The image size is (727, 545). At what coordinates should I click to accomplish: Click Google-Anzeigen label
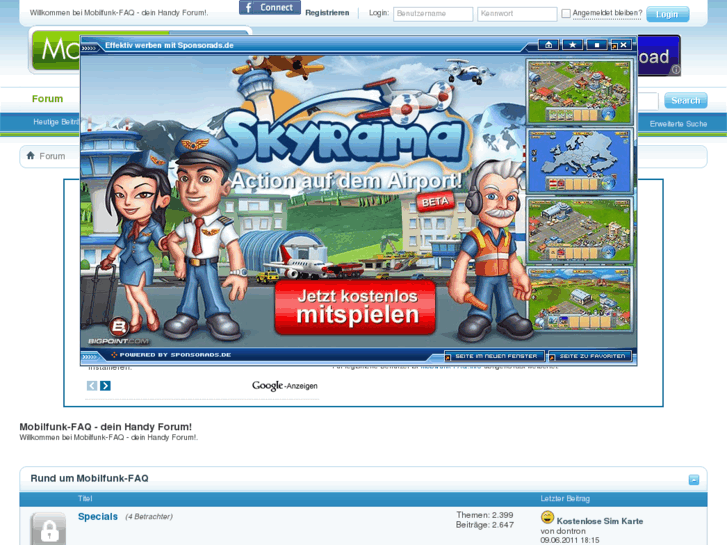[285, 386]
